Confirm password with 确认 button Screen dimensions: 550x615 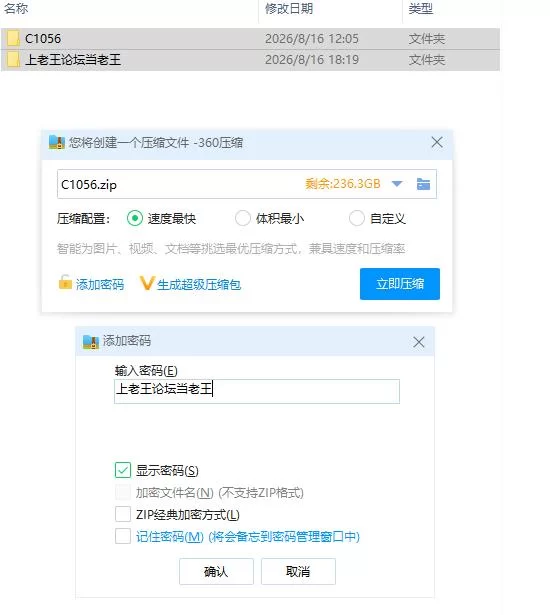pyautogui.click(x=216, y=571)
